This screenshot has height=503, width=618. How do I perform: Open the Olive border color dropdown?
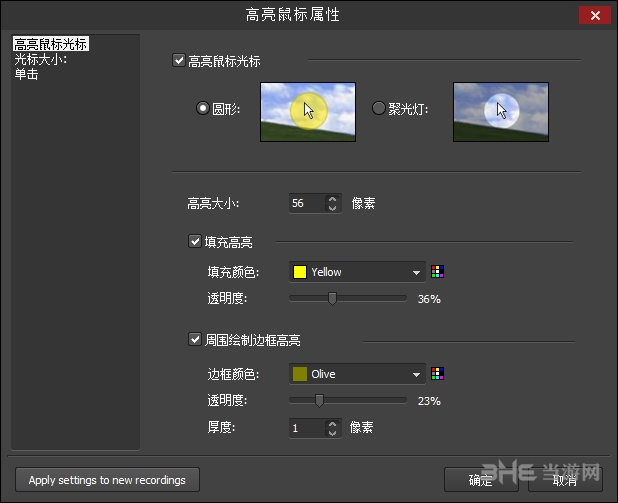tap(357, 374)
